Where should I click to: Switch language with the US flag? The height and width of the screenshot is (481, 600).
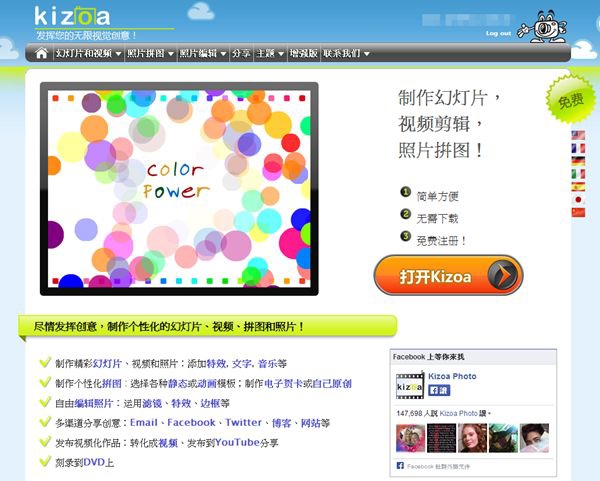(578, 135)
